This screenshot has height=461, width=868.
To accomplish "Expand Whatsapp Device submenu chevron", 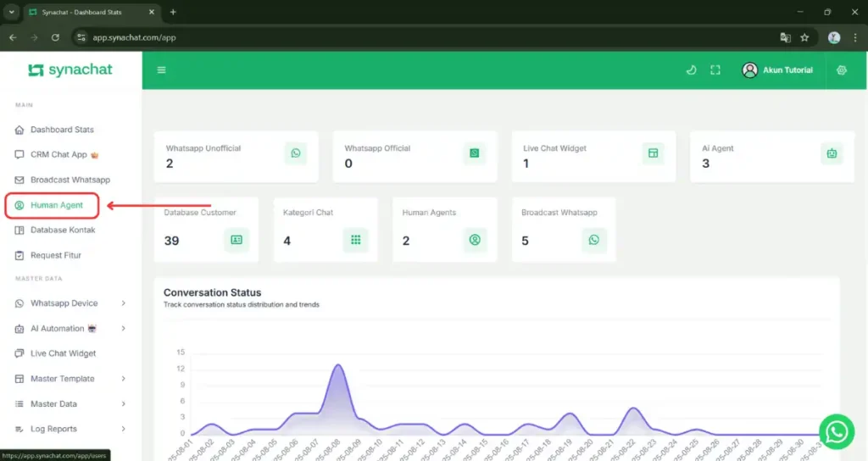I will coord(124,303).
